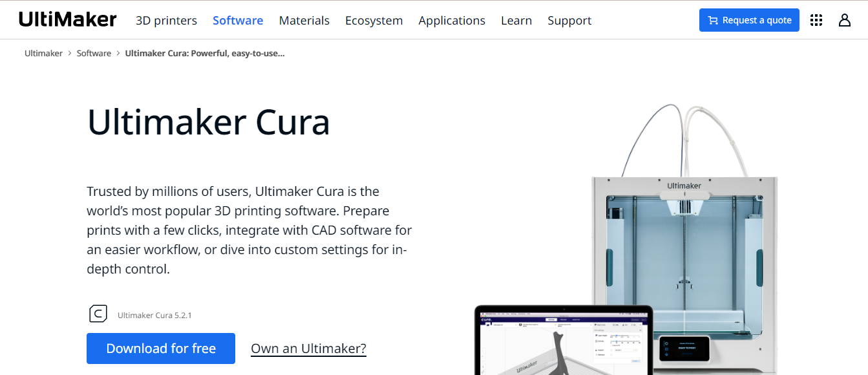Open the Applications menu
The image size is (868, 375).
click(x=452, y=21)
